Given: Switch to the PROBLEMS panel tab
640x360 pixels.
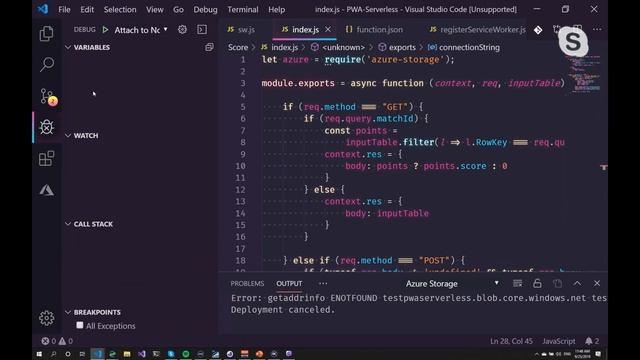Looking at the screenshot, I should [x=247, y=283].
